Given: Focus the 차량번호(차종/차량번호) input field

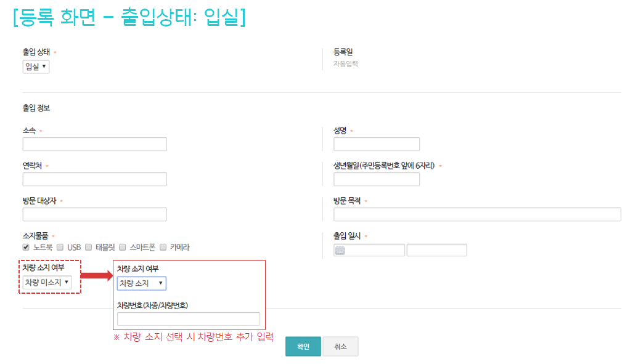Looking at the screenshot, I should (x=188, y=319).
